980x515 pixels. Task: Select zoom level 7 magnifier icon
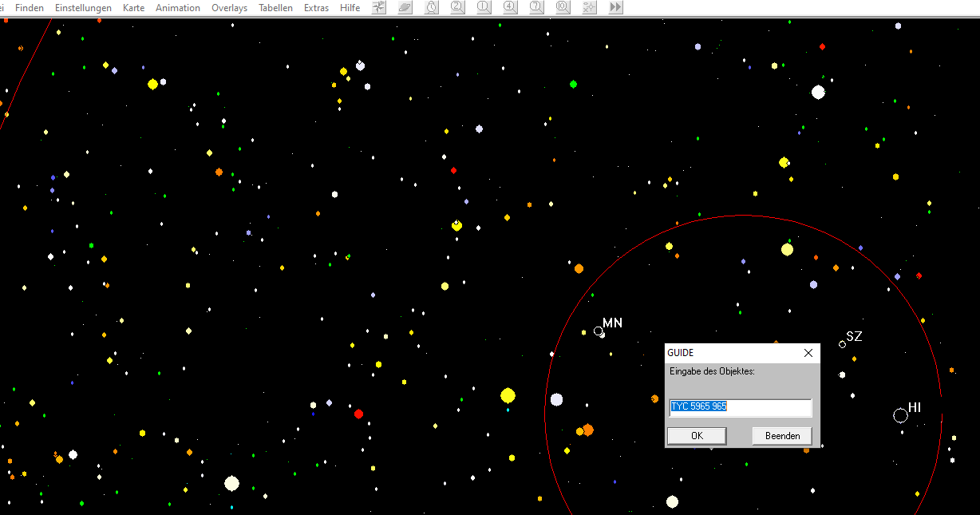point(536,7)
